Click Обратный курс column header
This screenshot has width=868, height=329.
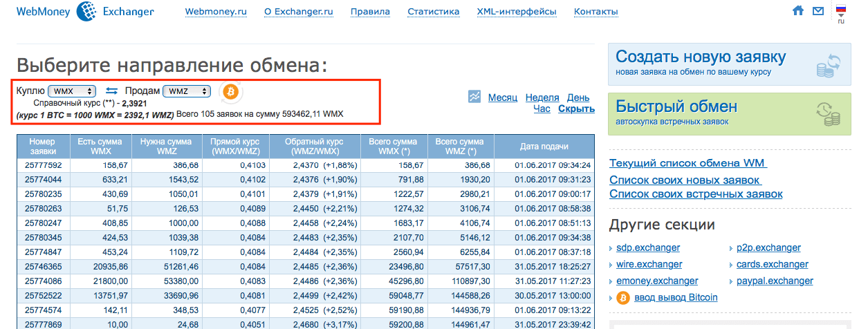pos(315,146)
